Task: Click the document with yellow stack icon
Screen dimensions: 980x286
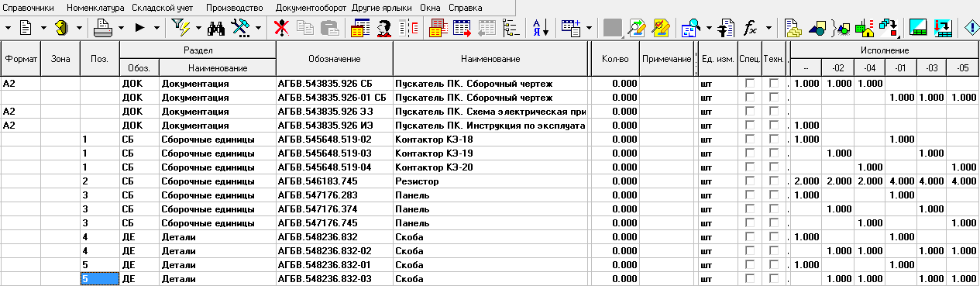Action: click(793, 29)
